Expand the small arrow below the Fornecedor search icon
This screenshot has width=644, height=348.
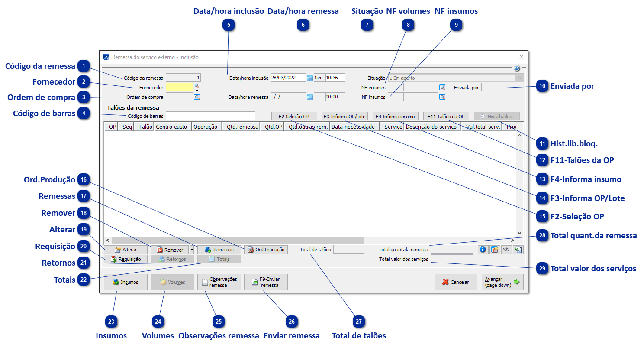click(x=197, y=91)
